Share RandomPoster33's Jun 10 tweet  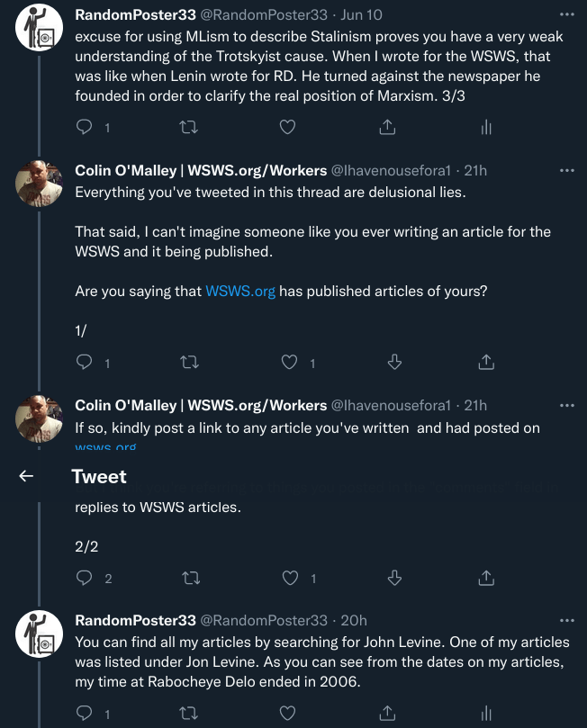point(387,128)
